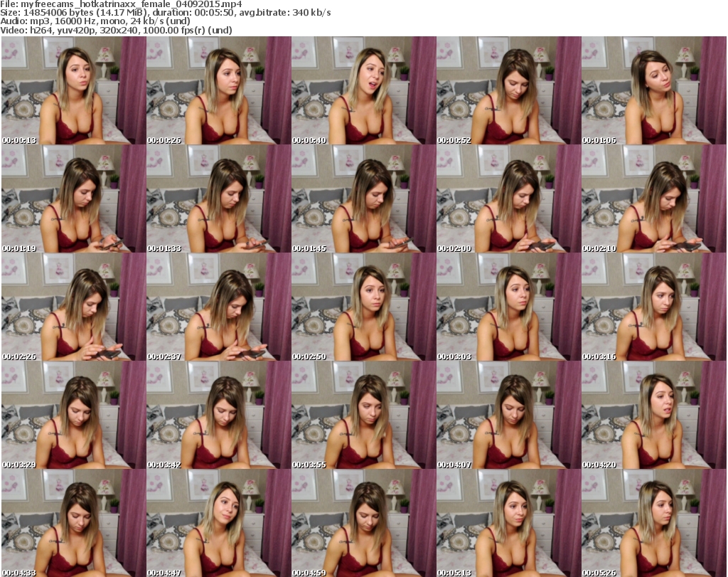Choose the 00:03:29 thumbnail
The image size is (728, 577).
tap(74, 415)
